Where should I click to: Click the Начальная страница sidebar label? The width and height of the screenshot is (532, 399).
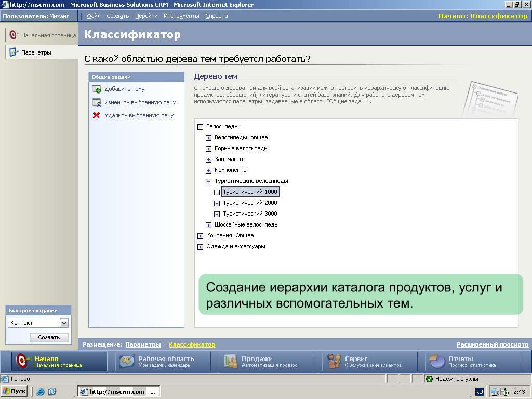pos(48,35)
